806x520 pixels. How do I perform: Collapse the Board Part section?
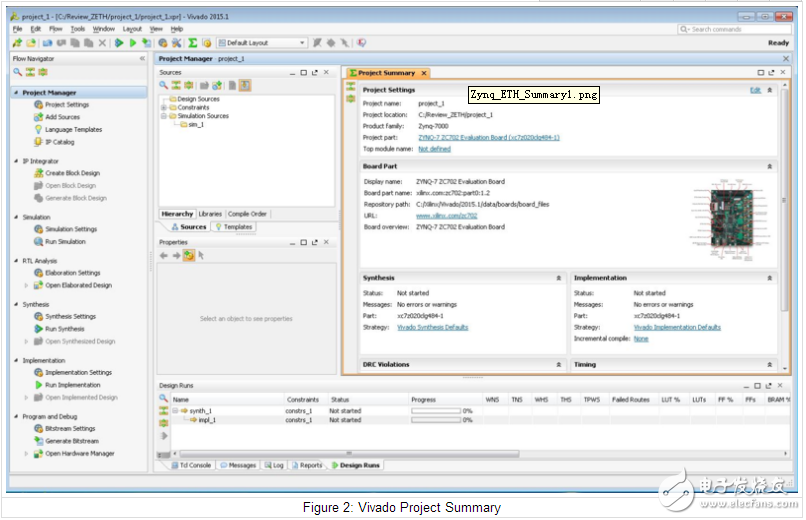(x=769, y=166)
